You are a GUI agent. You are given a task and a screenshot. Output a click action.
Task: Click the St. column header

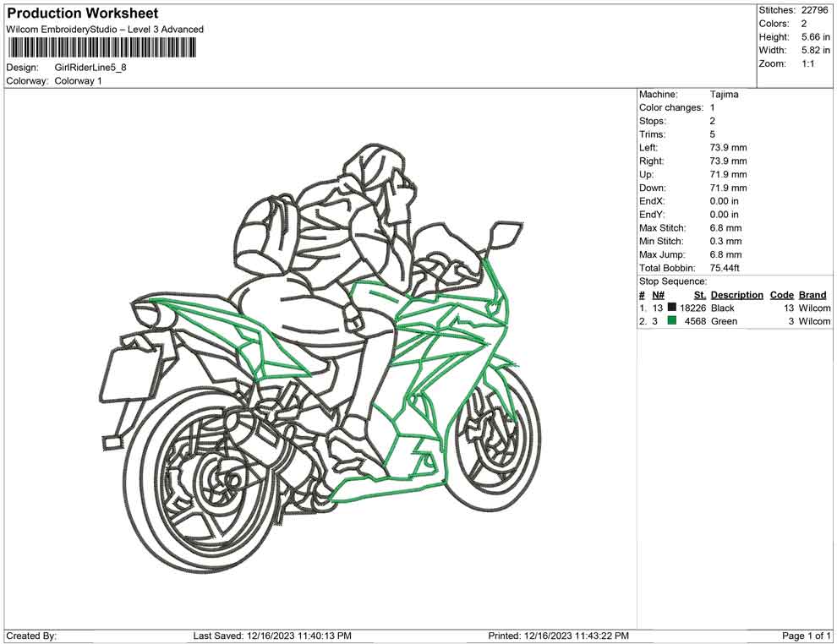(699, 295)
